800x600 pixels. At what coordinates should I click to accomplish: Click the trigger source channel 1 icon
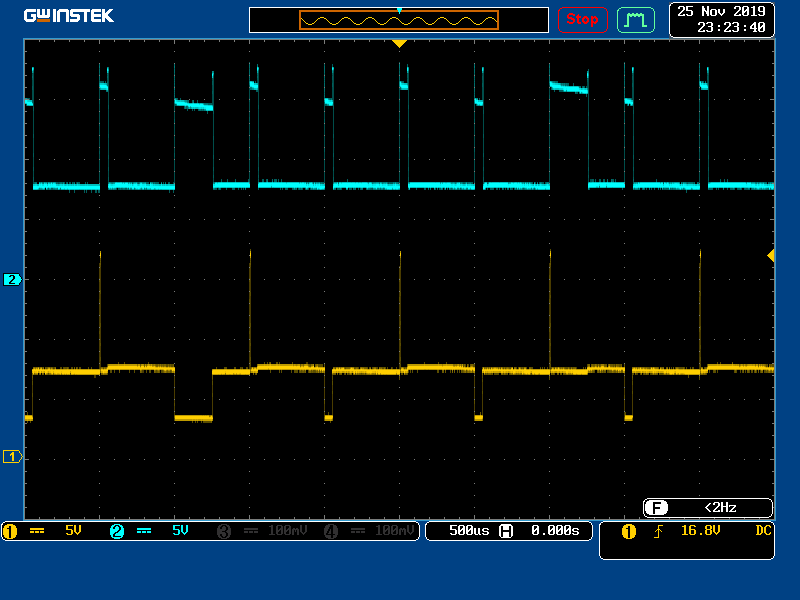628,531
